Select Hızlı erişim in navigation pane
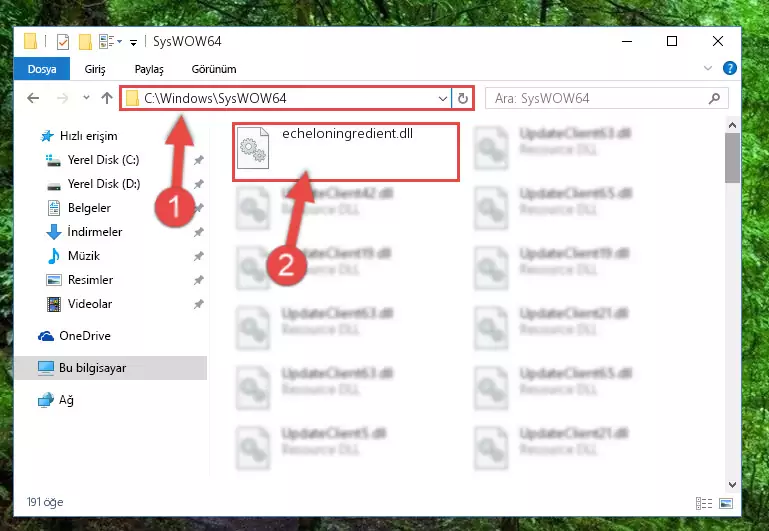The image size is (769, 531). [88, 136]
